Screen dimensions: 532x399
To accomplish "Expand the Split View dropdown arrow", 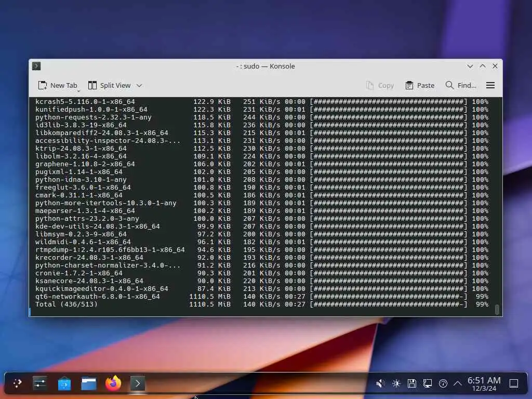I will click(x=139, y=86).
